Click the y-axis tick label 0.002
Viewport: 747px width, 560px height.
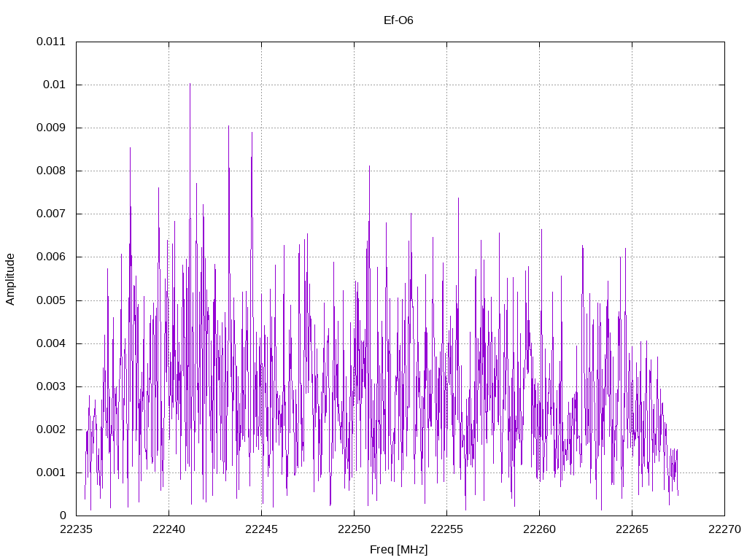click(51, 429)
